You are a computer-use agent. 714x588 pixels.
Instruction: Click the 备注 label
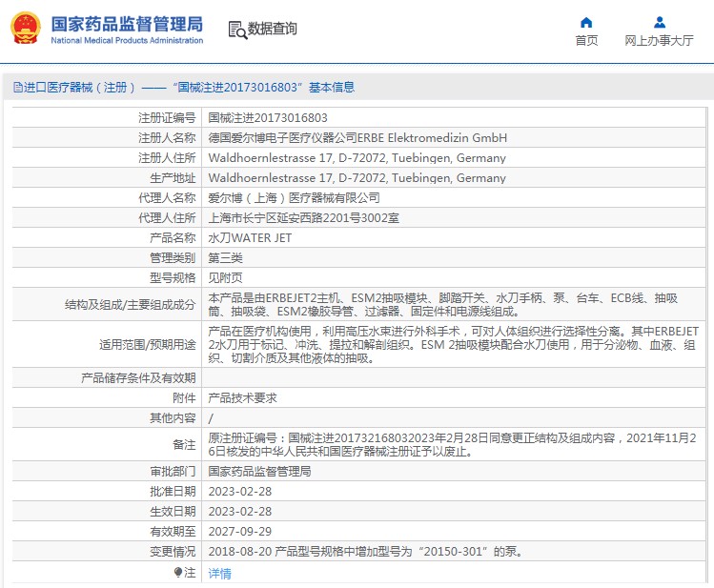pyautogui.click(x=184, y=445)
